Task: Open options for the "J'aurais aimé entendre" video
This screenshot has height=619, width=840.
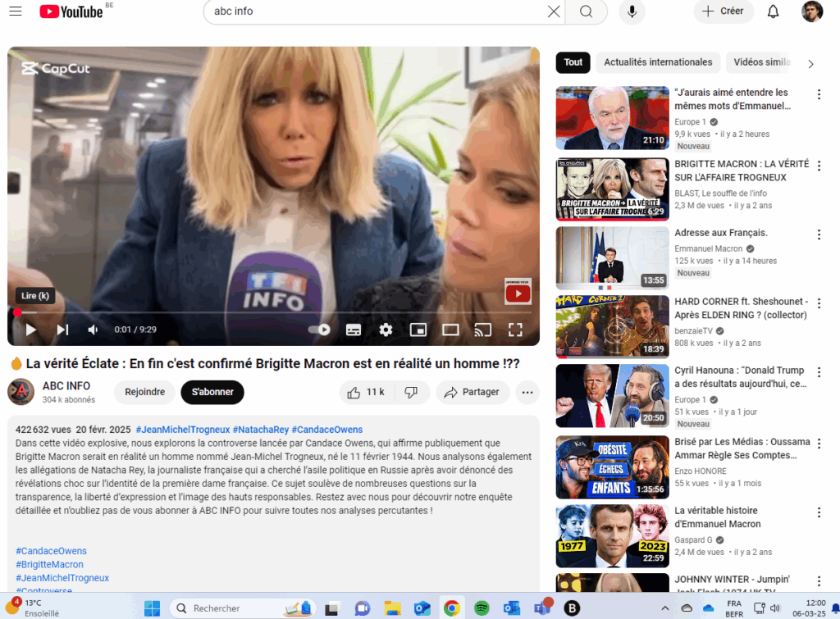Action: (819, 95)
